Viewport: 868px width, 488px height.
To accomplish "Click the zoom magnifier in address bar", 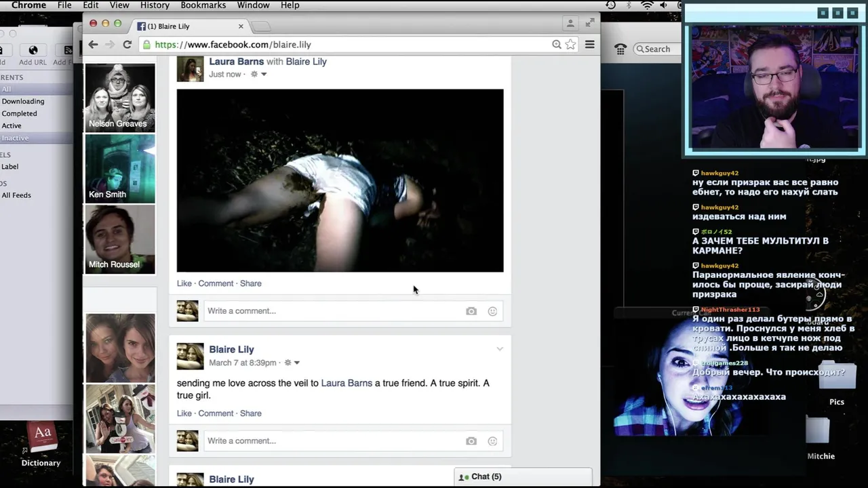I will (557, 45).
